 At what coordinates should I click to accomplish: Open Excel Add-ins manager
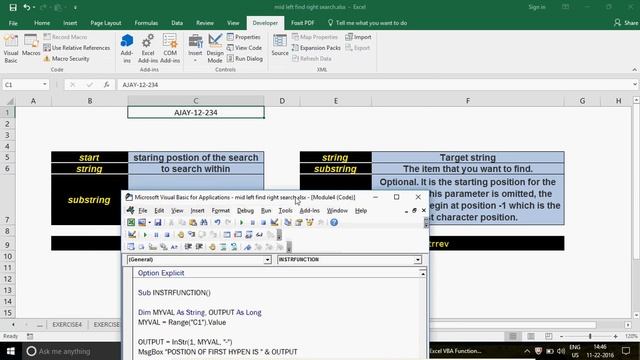click(148, 49)
